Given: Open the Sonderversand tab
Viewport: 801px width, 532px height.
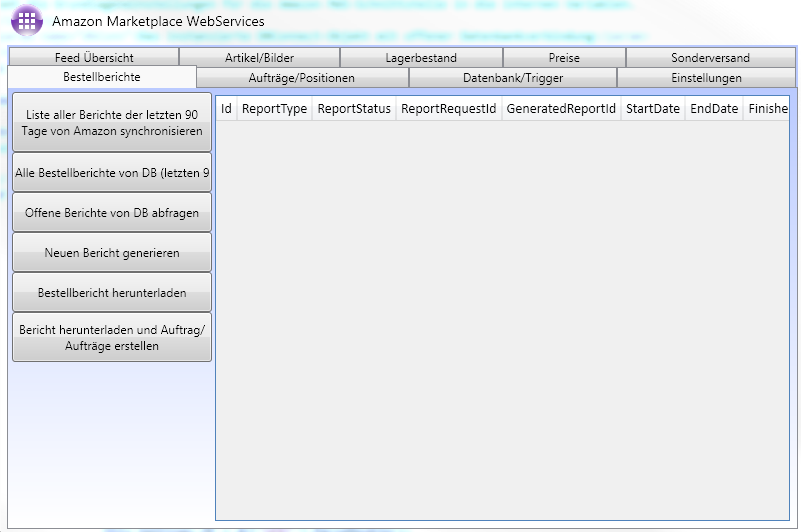Looking at the screenshot, I should click(x=710, y=58).
